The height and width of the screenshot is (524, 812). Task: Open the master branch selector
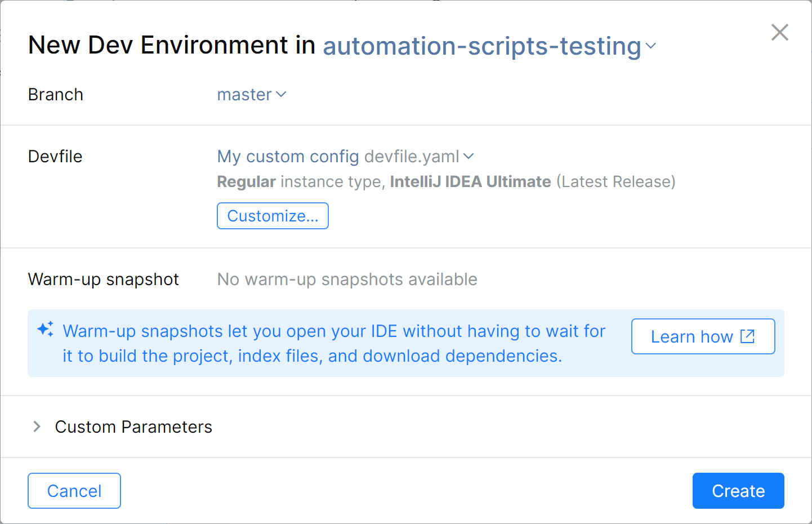tap(244, 95)
